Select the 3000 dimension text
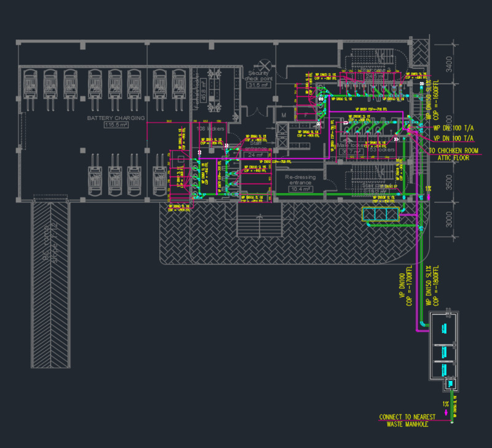 point(450,219)
